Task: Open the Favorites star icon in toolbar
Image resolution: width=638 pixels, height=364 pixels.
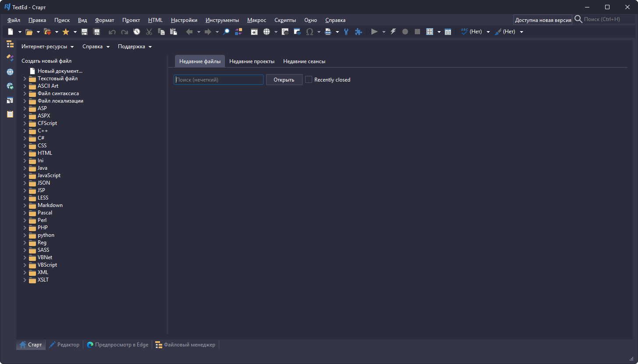Action: [66, 32]
